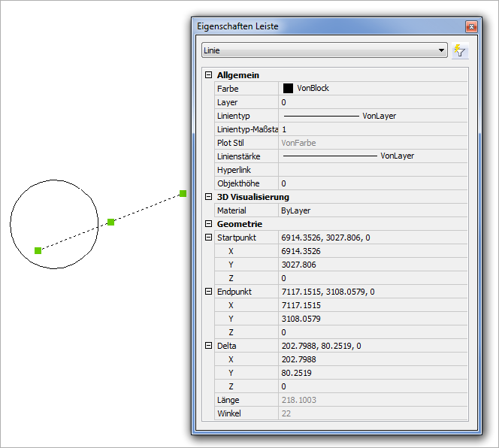
Task: Collapse the Allgemein section
Action: click(208, 76)
